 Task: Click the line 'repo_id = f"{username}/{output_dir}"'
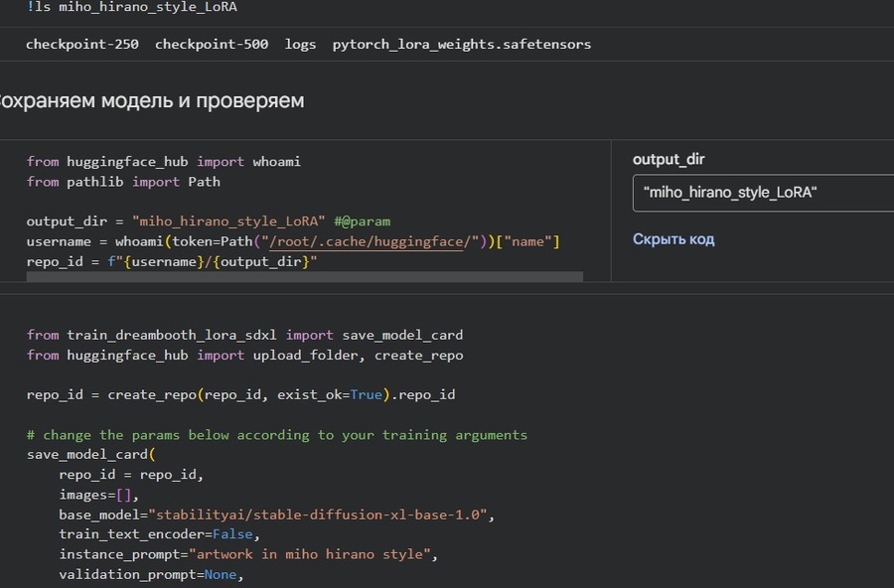tap(172, 262)
